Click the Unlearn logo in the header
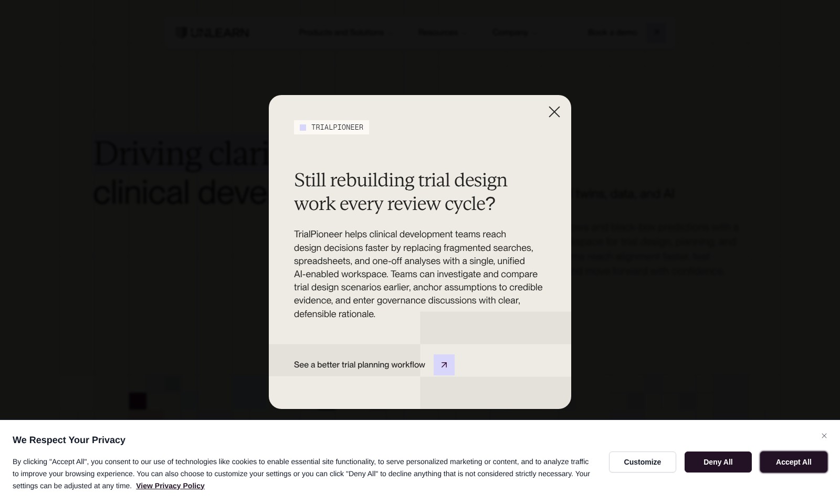The width and height of the screenshot is (840, 504). point(212,33)
